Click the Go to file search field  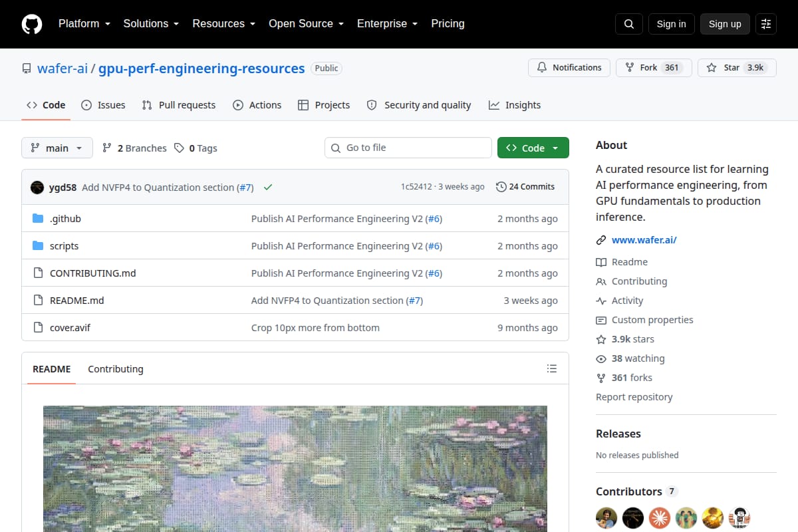pyautogui.click(x=408, y=148)
